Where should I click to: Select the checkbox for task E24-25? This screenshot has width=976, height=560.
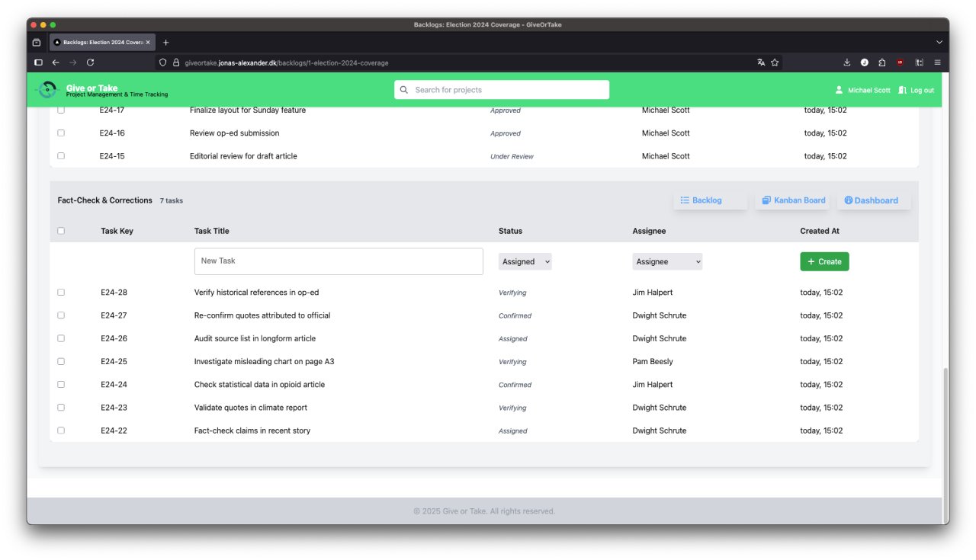coord(61,362)
